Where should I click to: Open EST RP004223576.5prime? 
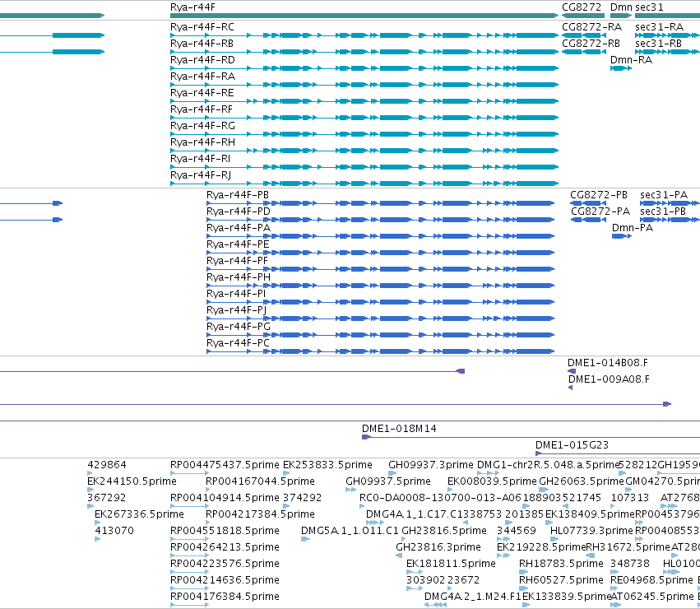(x=225, y=565)
